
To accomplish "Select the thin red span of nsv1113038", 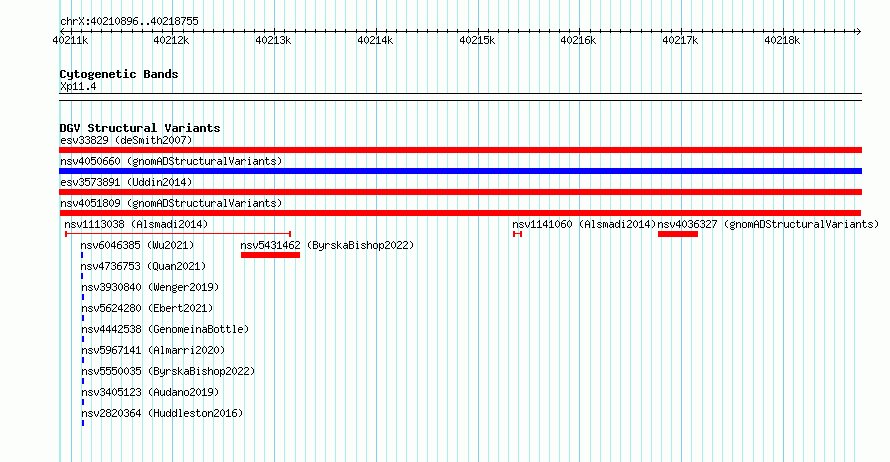I will (x=178, y=234).
